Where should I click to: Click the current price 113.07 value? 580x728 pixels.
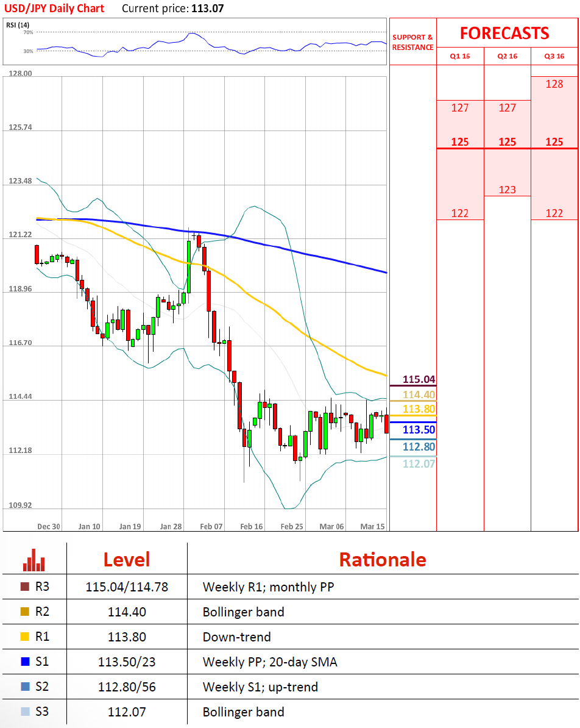207,9
